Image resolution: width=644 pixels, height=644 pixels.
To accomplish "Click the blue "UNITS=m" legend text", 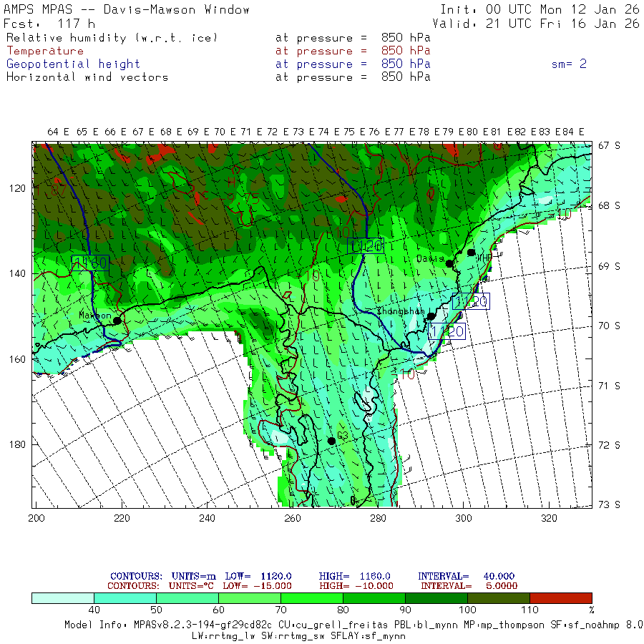I will pyautogui.click(x=193, y=576).
